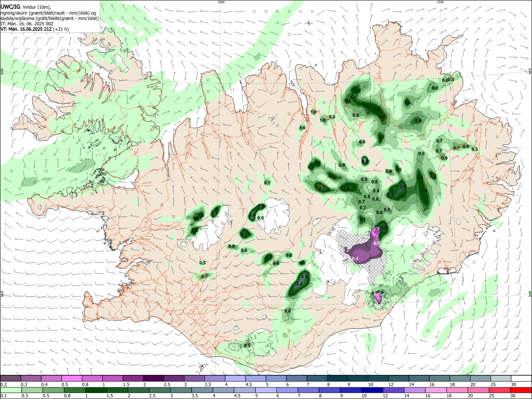Click the 14 violet swatch in lower legend row
This screenshot has width=532, height=399.
pyautogui.click(x=415, y=390)
